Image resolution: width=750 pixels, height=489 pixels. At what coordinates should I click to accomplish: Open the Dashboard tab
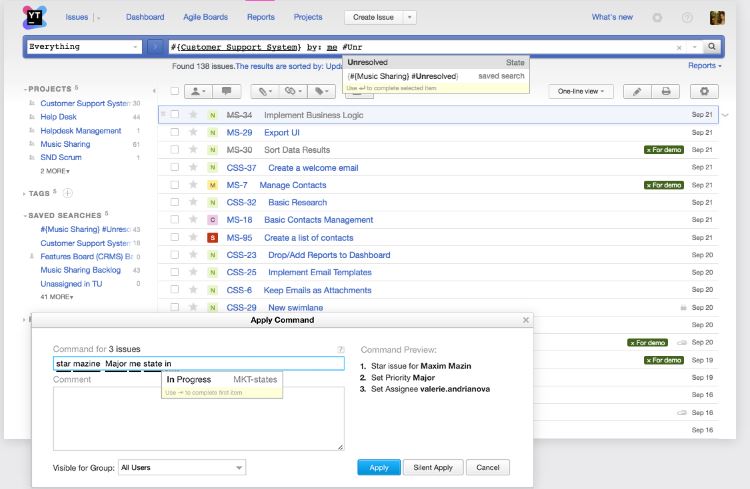coord(145,17)
